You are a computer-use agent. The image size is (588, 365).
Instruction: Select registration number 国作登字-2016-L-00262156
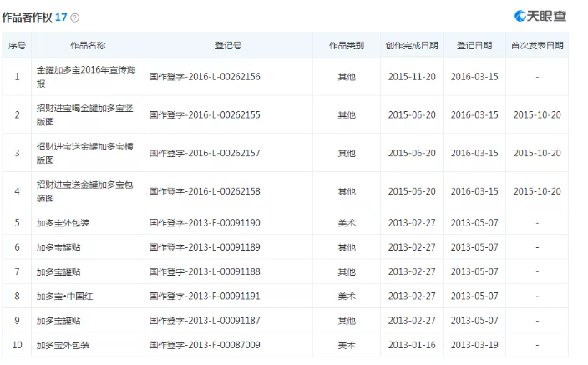coord(205,77)
